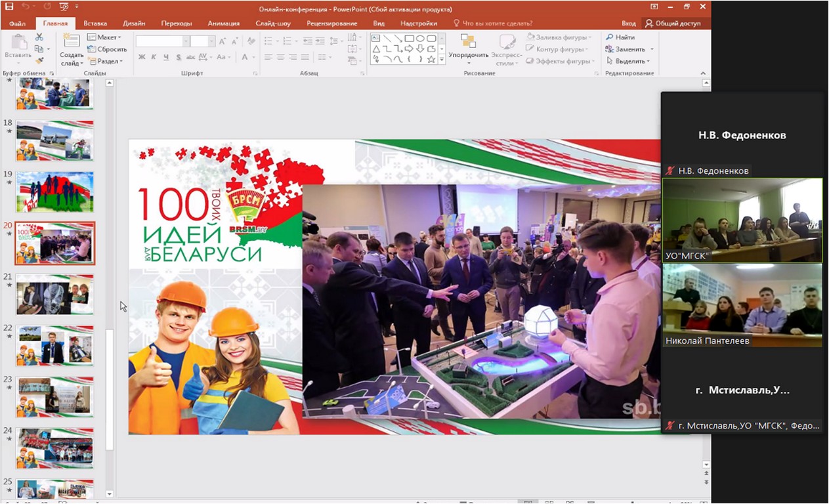This screenshot has height=504, width=829.
Task: Click the numbered list icon
Action: (x=289, y=41)
